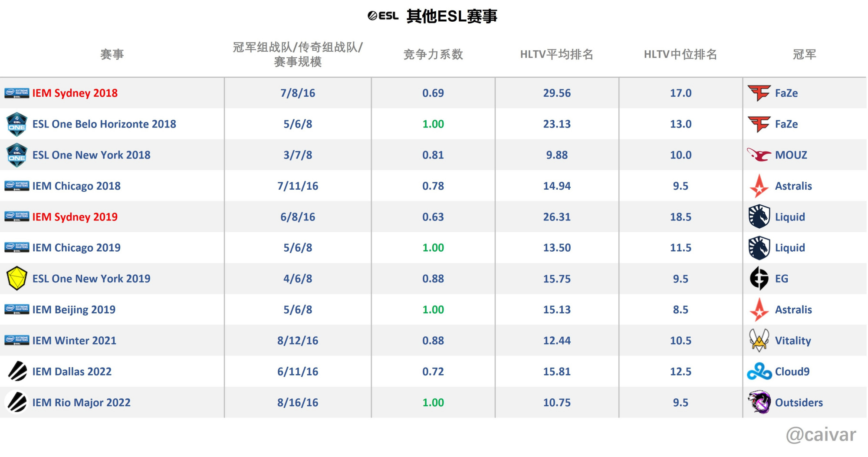
Task: Open the IEM Rio Major 2022 event name
Action: tap(81, 402)
